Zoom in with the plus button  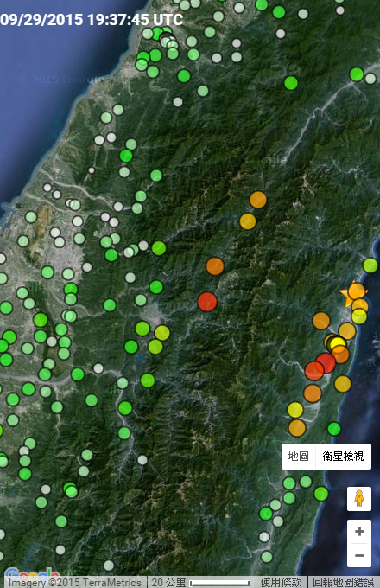[x=359, y=531]
